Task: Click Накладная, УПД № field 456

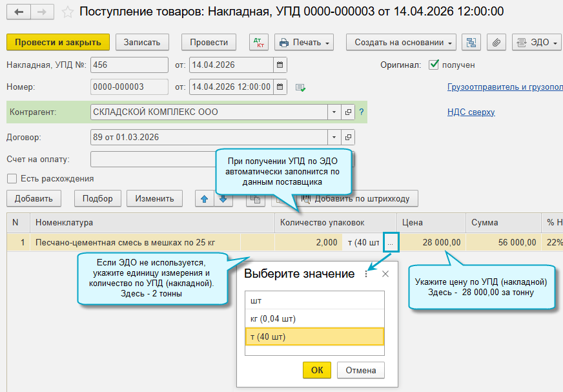Action: [x=129, y=65]
